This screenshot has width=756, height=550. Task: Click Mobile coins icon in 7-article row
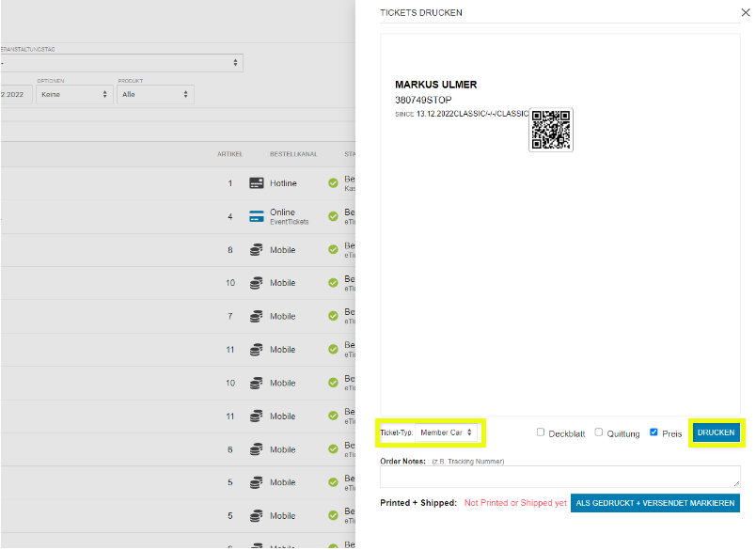point(256,316)
